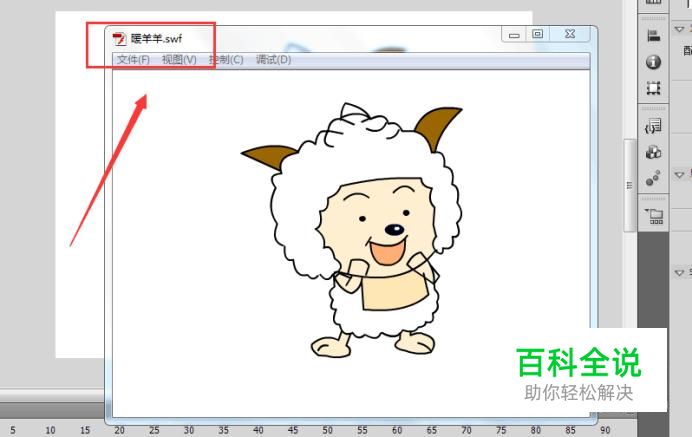Image resolution: width=692 pixels, height=437 pixels.
Task: Open the Info panel icon
Action: [x=654, y=62]
